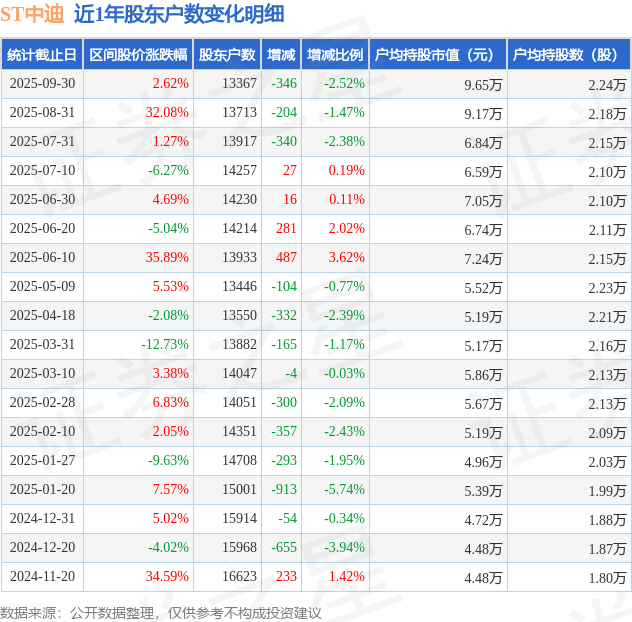Select the date cell 2025-06-10

click(x=42, y=257)
